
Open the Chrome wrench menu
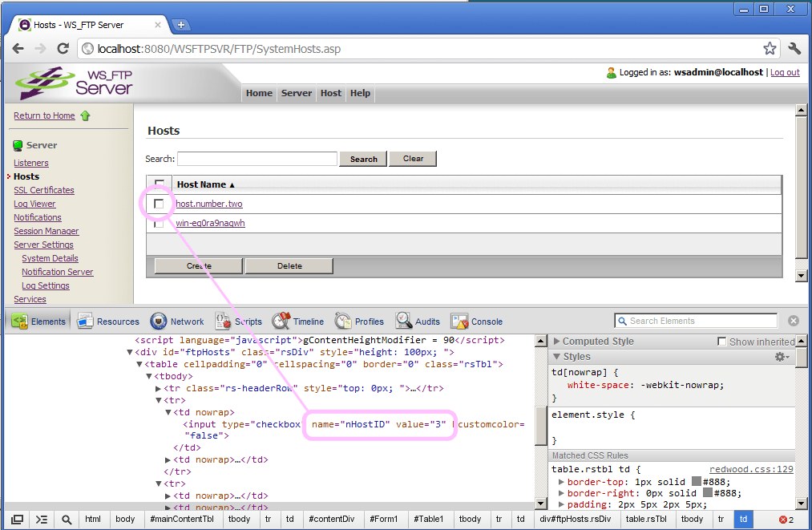(x=794, y=49)
